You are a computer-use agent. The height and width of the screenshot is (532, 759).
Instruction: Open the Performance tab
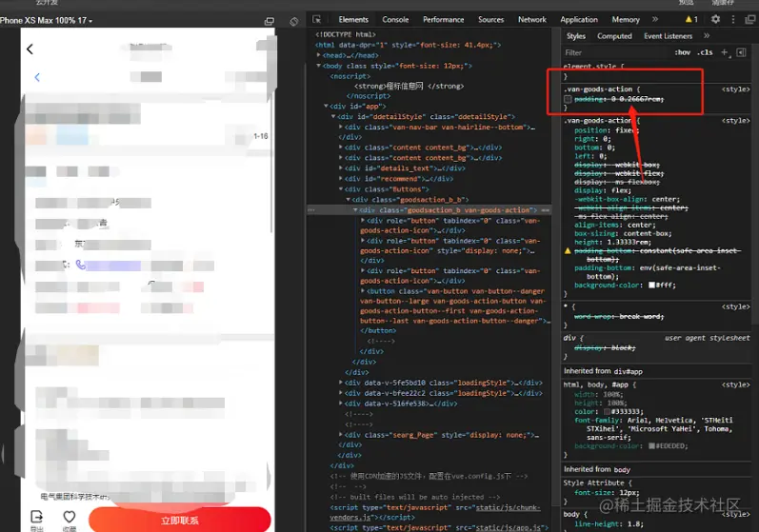pos(444,19)
